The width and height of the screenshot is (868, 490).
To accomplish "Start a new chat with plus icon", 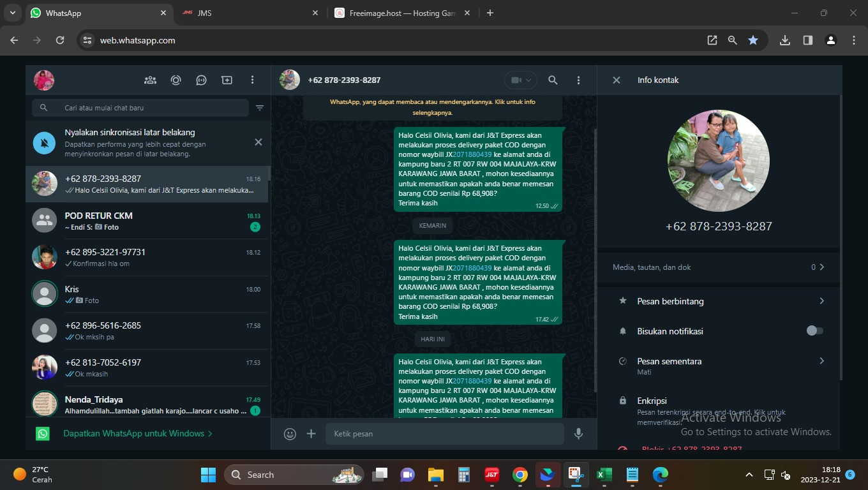I will [227, 80].
